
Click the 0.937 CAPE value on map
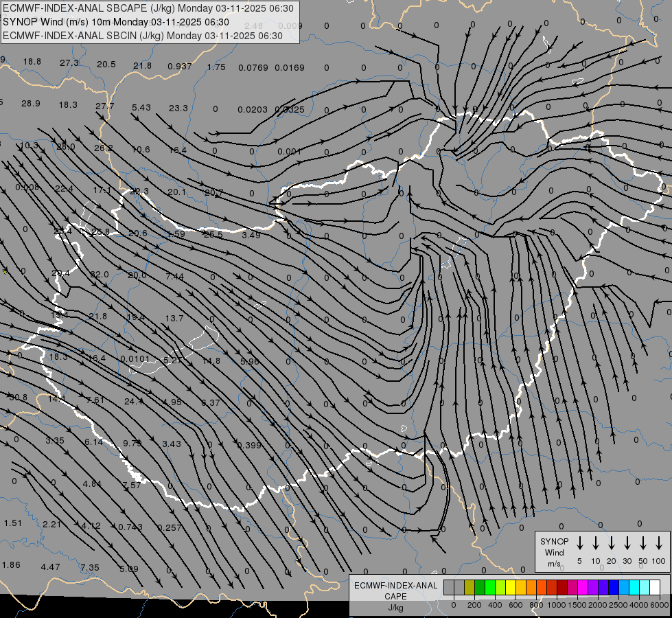pos(180,67)
